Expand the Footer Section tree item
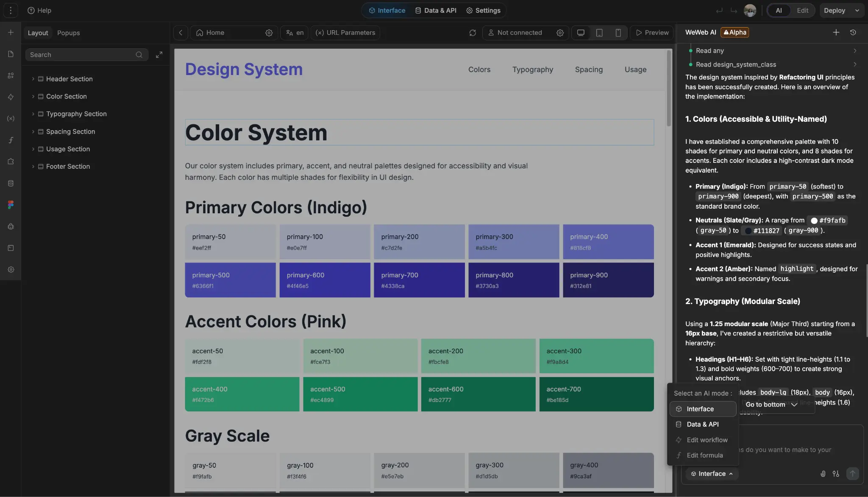 point(33,167)
